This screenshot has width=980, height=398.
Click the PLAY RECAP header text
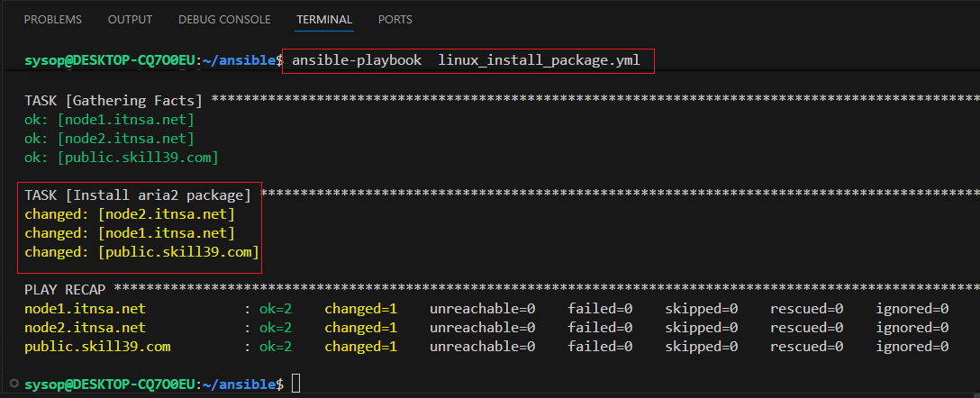coord(65,290)
